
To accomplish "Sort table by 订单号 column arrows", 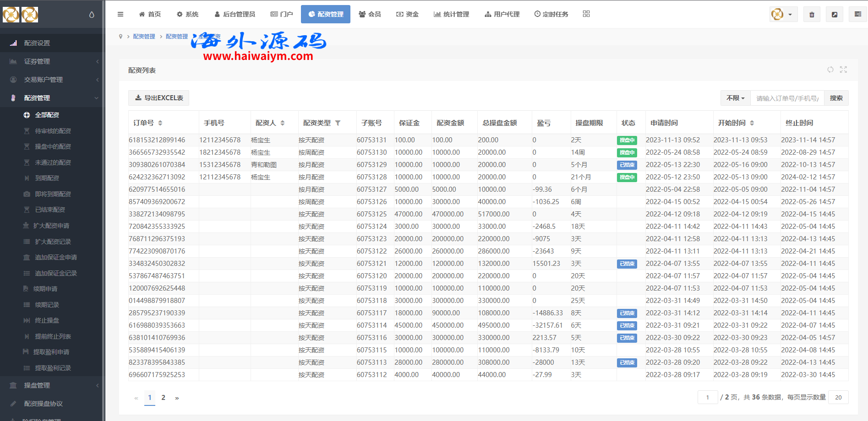I will (x=160, y=123).
